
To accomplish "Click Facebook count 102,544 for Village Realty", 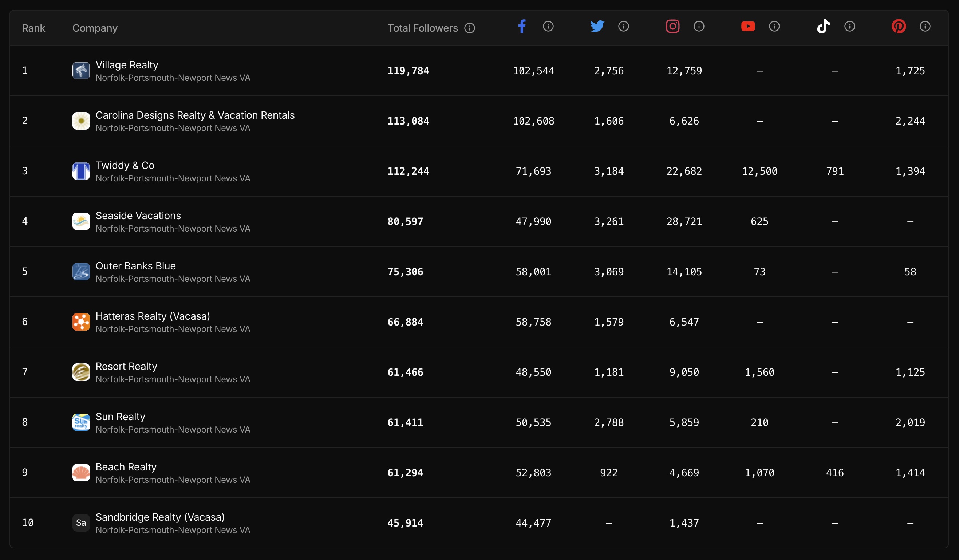I will 533,71.
